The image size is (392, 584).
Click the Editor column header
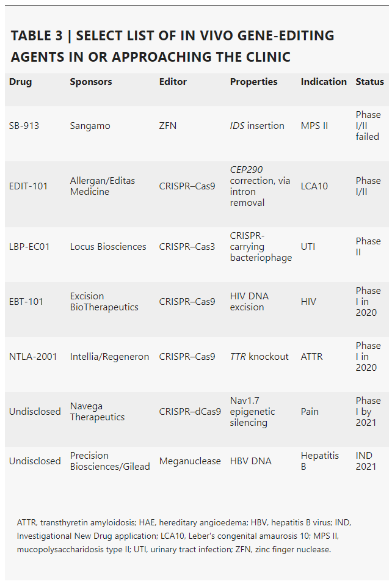point(173,82)
